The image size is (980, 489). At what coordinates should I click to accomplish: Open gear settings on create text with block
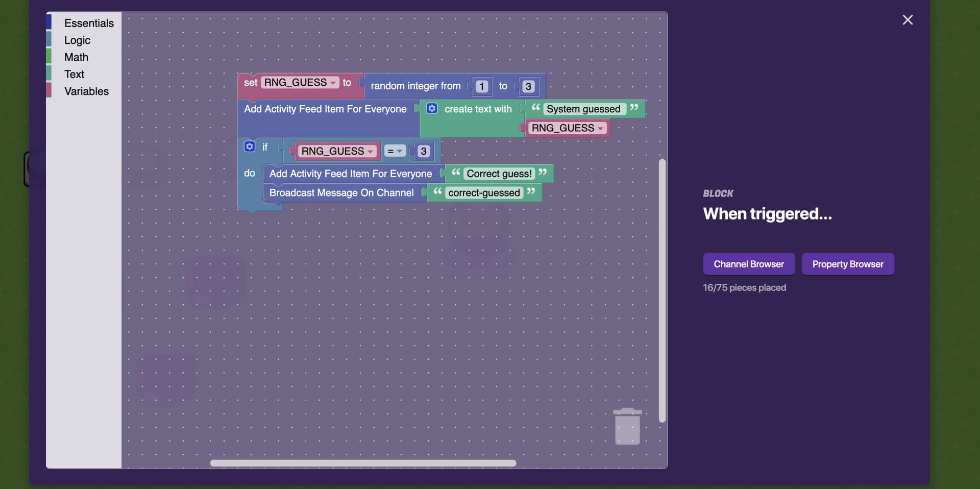point(432,108)
